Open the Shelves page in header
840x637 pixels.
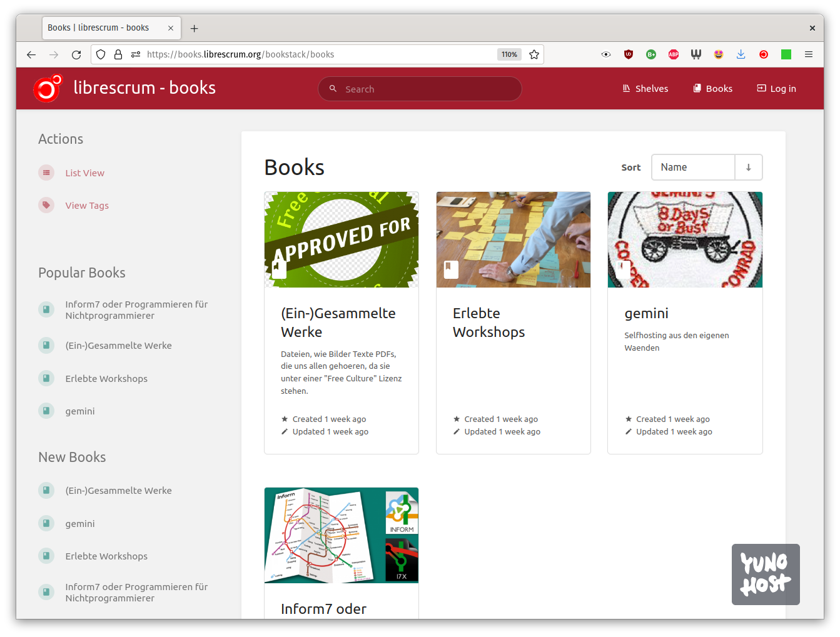point(645,89)
